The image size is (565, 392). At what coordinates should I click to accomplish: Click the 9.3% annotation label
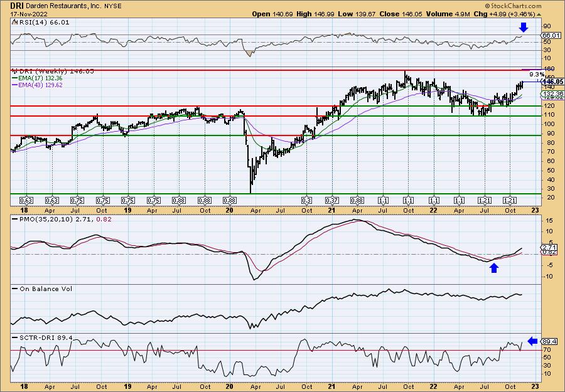[537, 75]
